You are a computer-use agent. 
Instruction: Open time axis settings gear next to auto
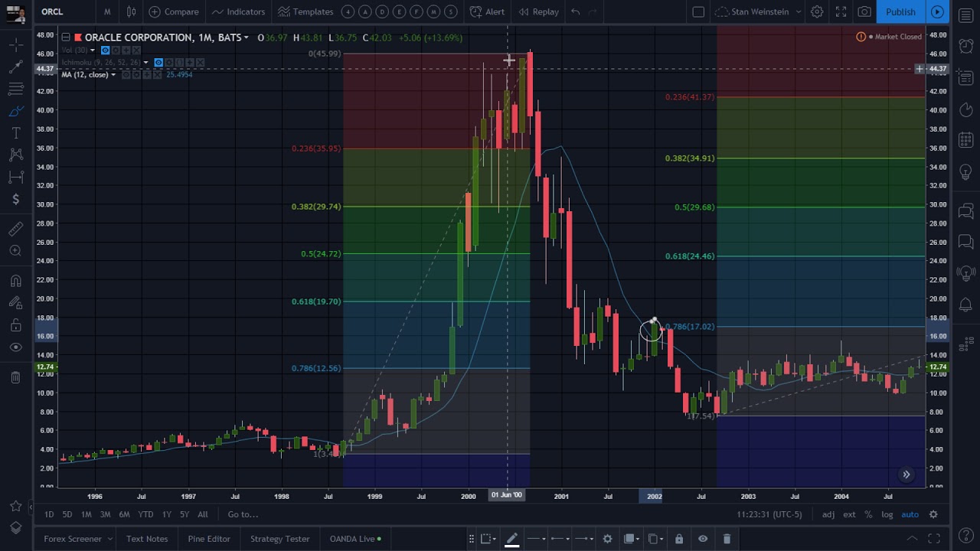[933, 514]
